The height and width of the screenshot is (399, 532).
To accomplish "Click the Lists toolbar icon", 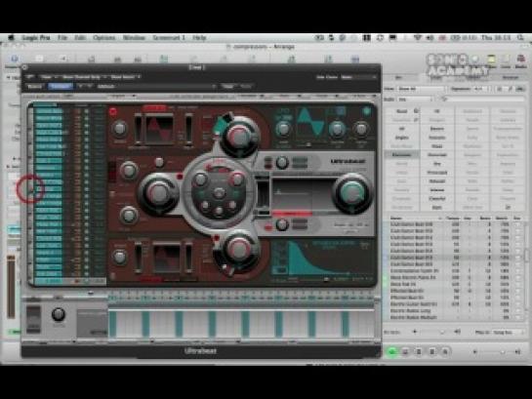I will [x=506, y=61].
